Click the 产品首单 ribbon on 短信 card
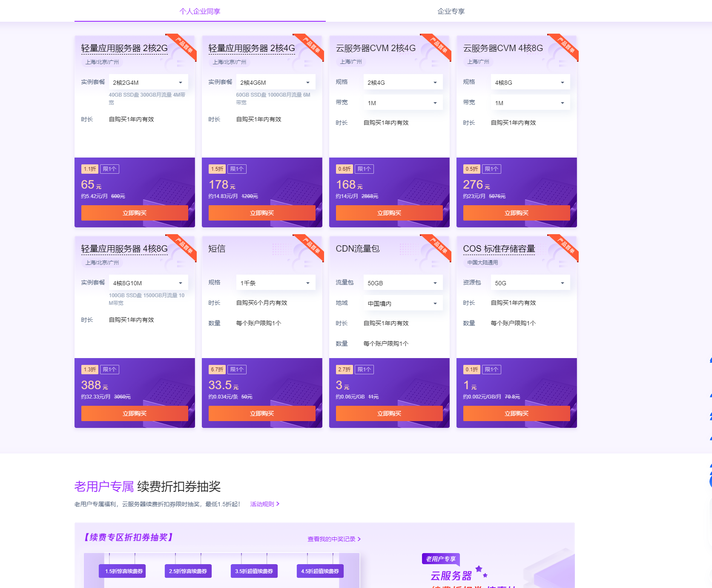The height and width of the screenshot is (588, 712). pos(312,247)
